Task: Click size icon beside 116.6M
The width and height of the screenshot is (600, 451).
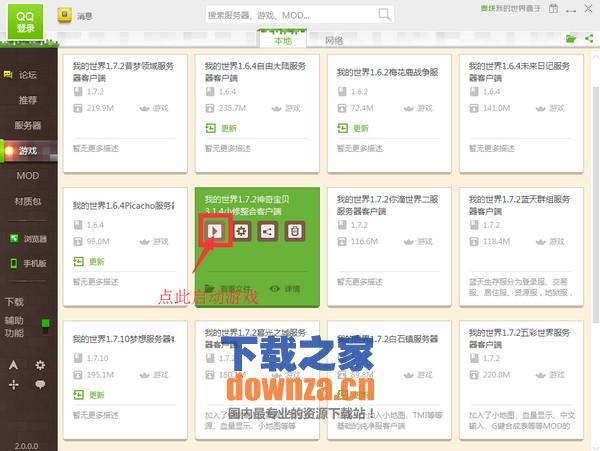Action: [x=342, y=241]
